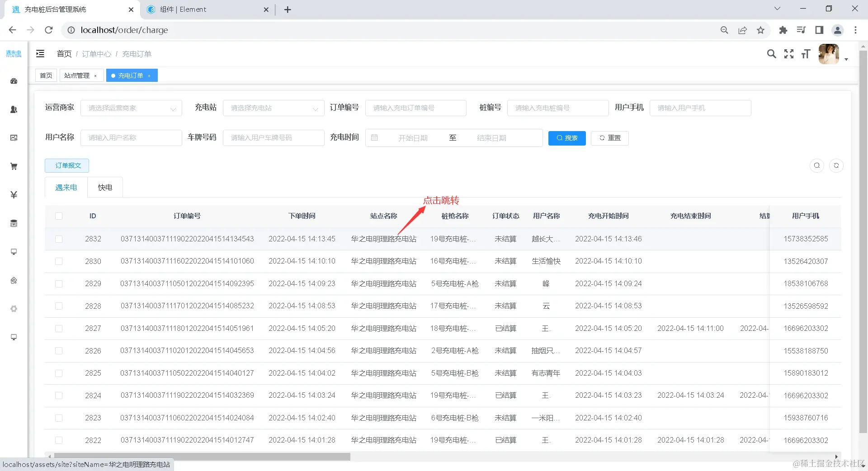This screenshot has height=471, width=868.
Task: Focus the 用户手机 input field
Action: coord(700,108)
